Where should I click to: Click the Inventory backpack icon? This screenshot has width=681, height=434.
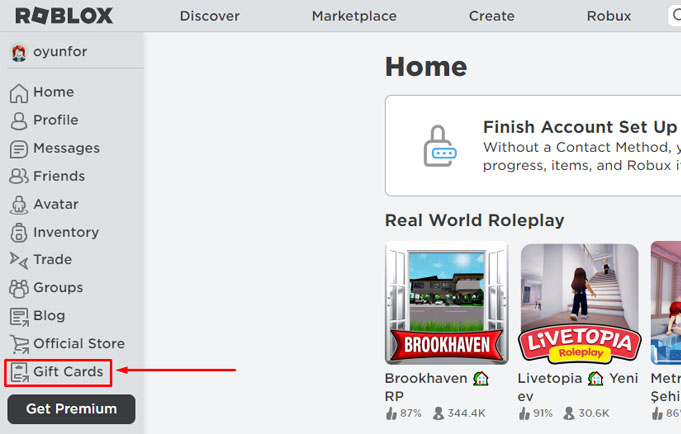point(19,232)
